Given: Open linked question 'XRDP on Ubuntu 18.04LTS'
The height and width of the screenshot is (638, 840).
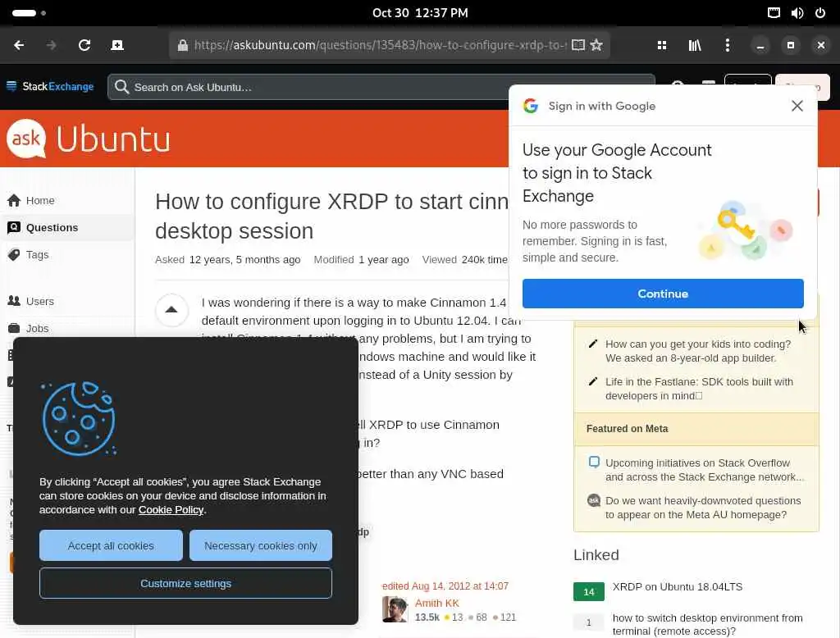Looking at the screenshot, I should click(677, 586).
